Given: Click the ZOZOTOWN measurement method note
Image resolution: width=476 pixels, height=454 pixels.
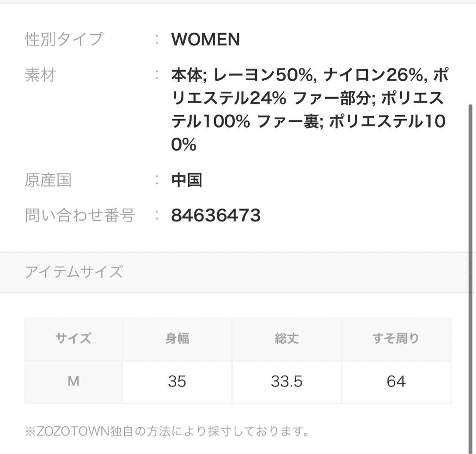Looking at the screenshot, I should 167,431.
